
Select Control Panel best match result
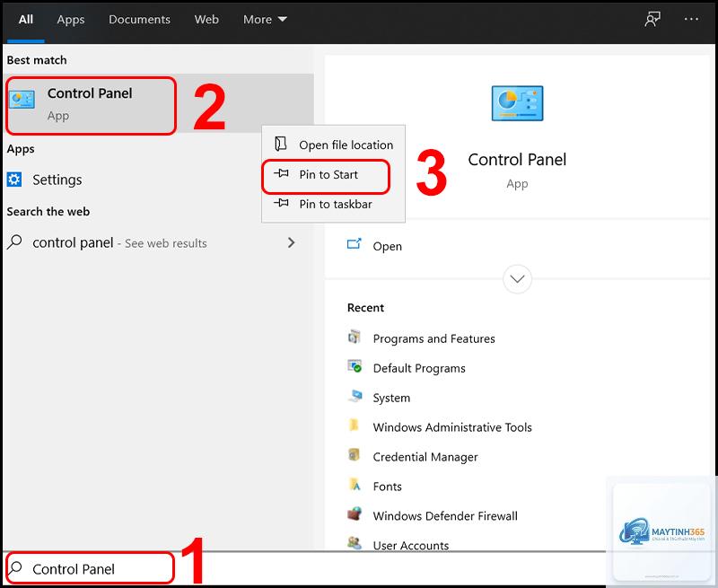[x=158, y=103]
